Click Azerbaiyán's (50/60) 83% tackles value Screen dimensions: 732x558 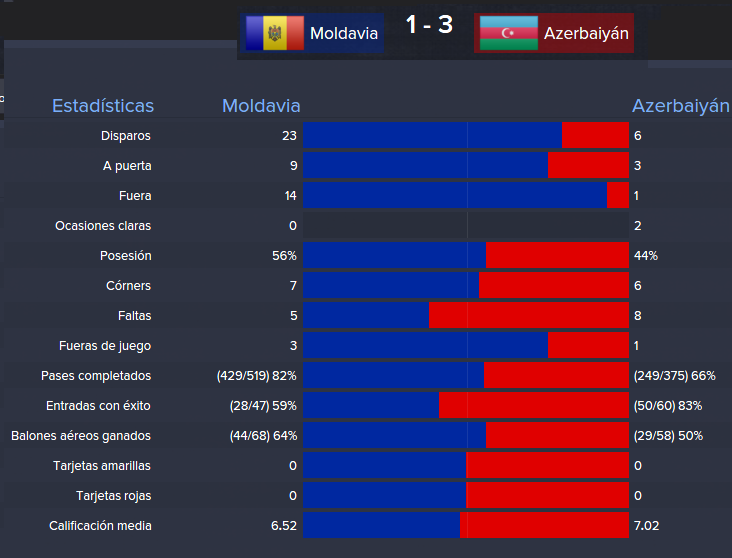[x=668, y=406]
